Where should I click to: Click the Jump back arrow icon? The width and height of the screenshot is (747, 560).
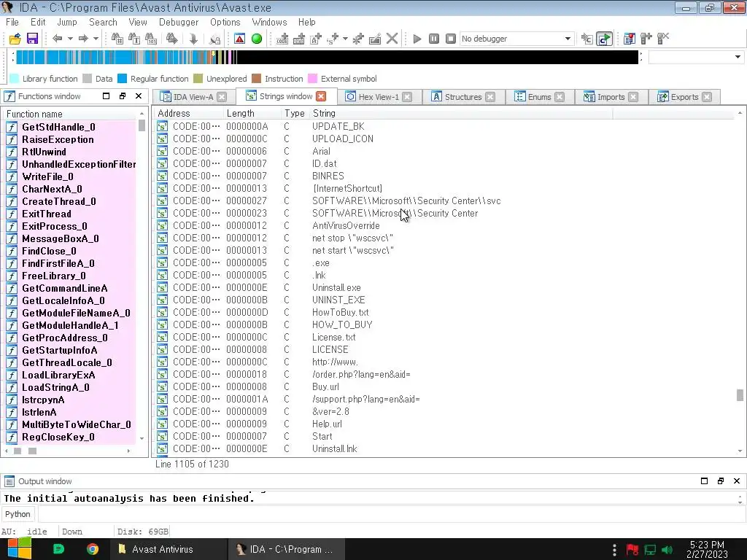57,39
